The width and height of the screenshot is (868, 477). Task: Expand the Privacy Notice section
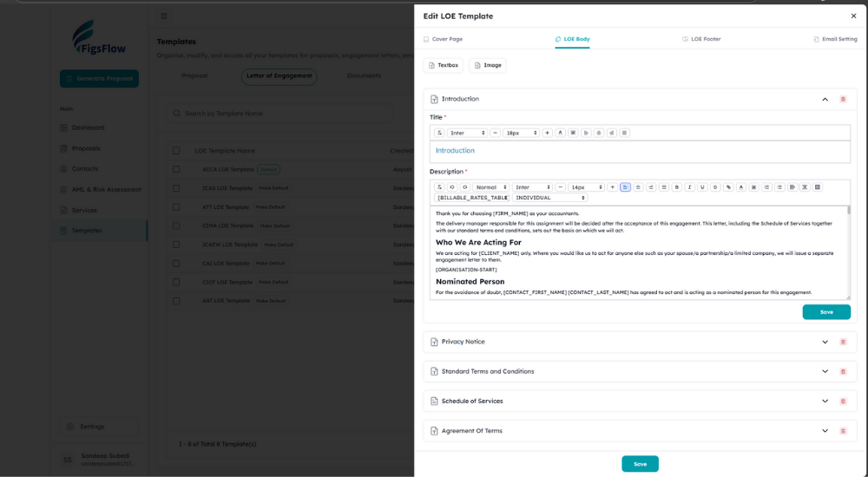pyautogui.click(x=825, y=342)
